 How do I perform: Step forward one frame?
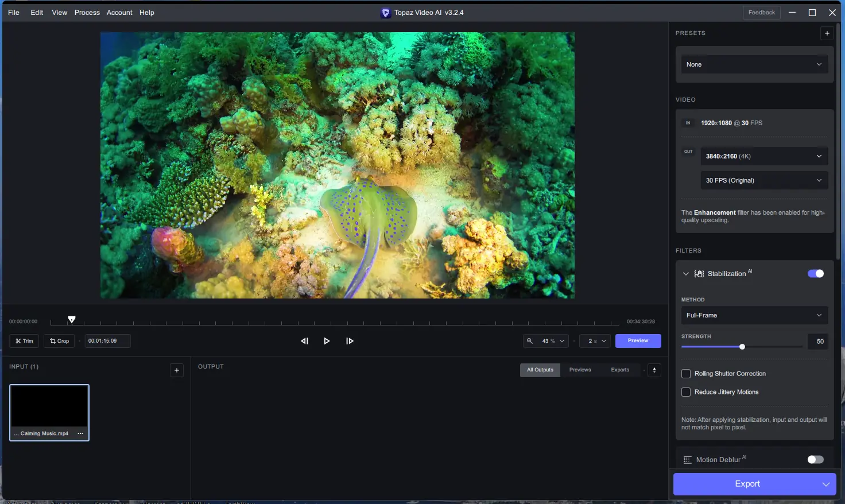[350, 341]
